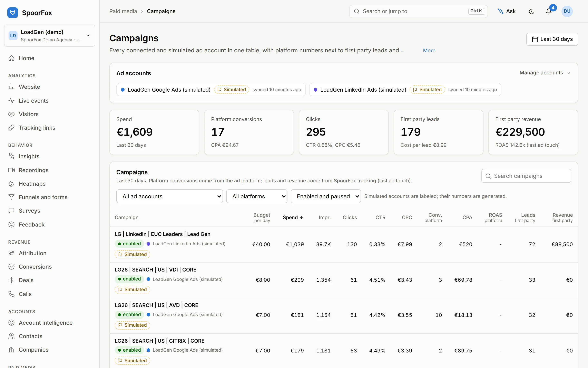Go to Account intelligence in the sidebar
Image resolution: width=588 pixels, height=368 pixels.
pyautogui.click(x=50, y=323)
